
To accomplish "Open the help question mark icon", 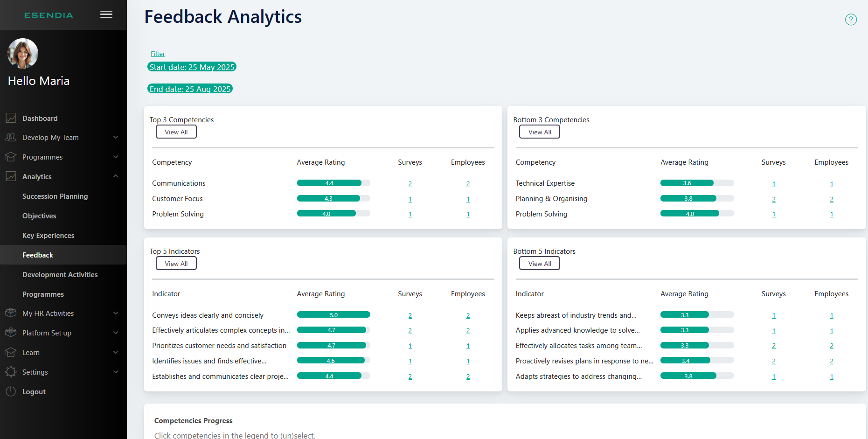I will click(x=851, y=20).
